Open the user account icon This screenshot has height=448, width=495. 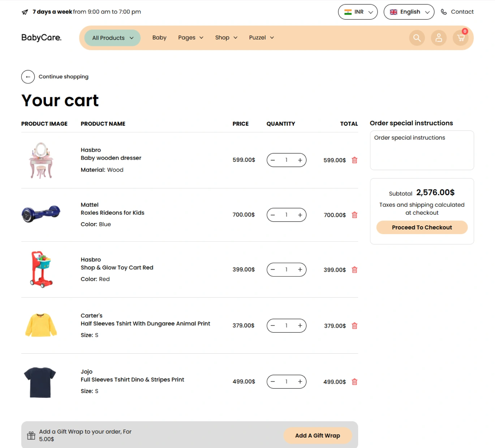(x=439, y=38)
